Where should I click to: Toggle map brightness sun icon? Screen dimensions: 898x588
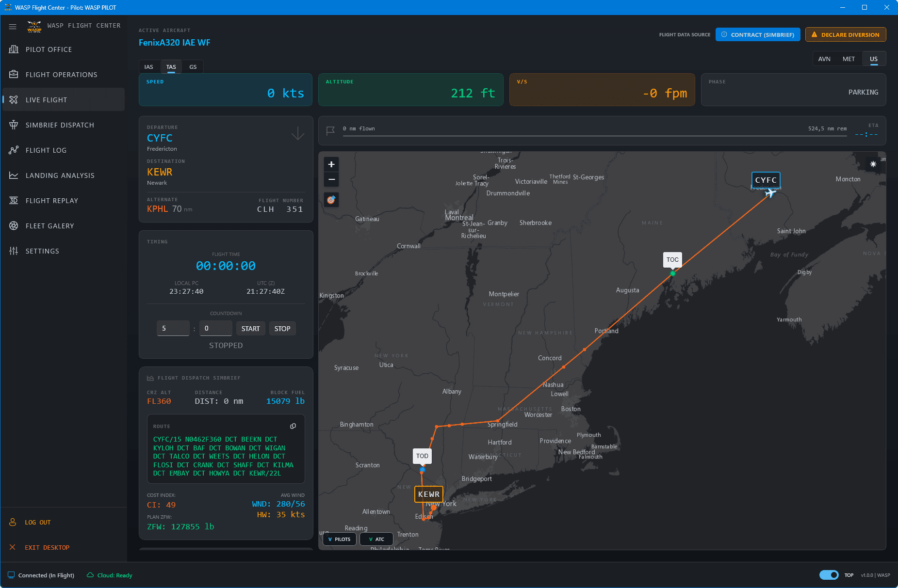873,164
